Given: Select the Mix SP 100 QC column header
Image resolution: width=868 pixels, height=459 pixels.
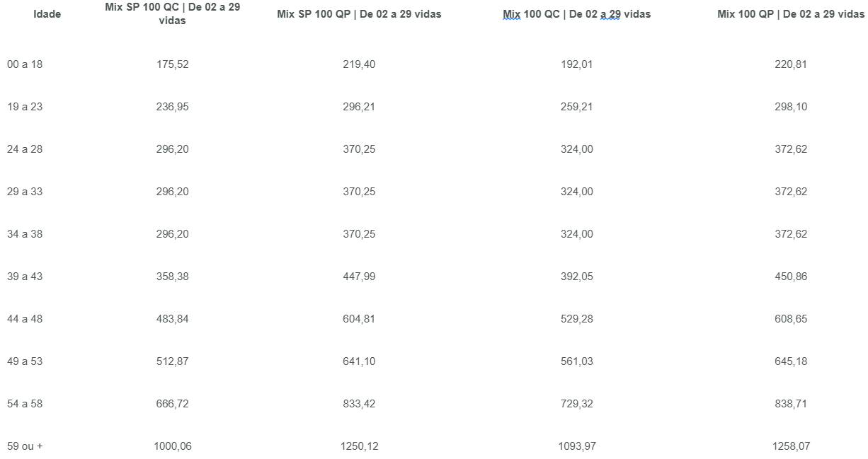Looking at the screenshot, I should click(x=173, y=14).
